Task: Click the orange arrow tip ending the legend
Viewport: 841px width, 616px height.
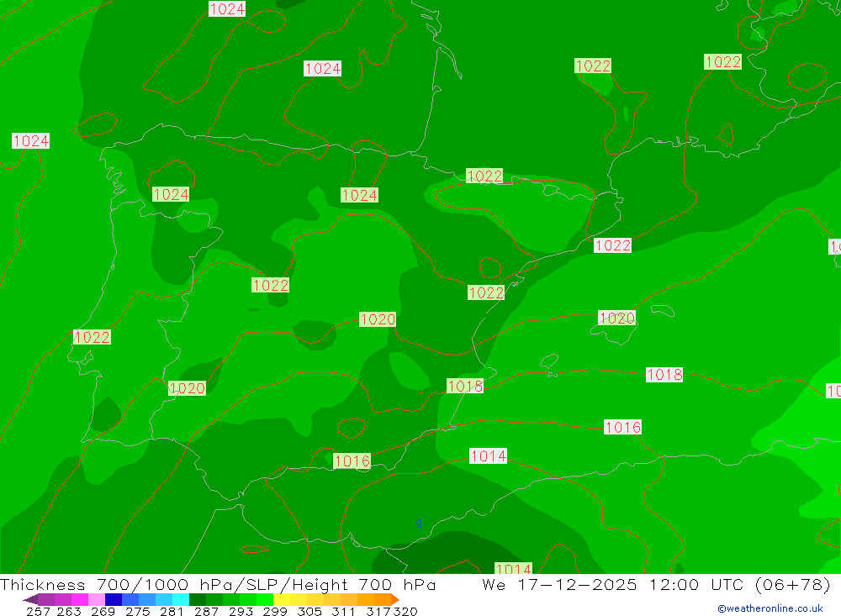Action: (395, 599)
